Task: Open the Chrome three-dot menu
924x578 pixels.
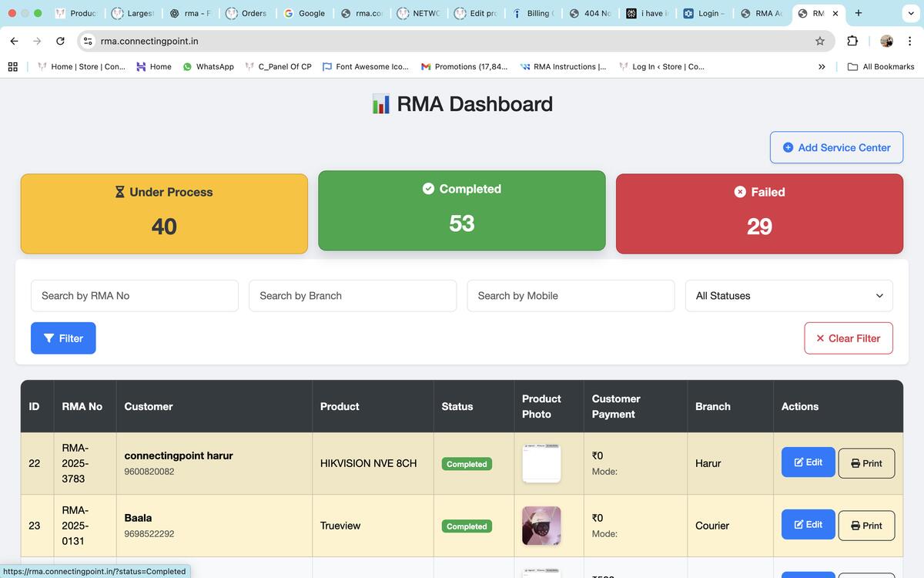Action: click(x=909, y=41)
